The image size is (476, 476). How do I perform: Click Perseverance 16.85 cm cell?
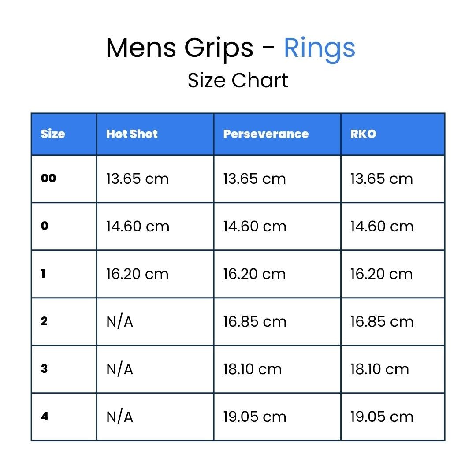point(254,322)
